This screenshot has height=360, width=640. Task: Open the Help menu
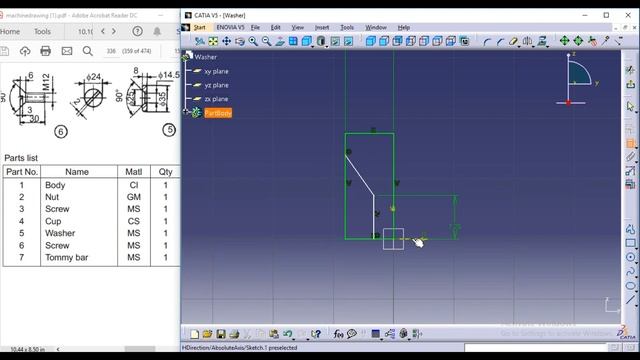click(404, 27)
